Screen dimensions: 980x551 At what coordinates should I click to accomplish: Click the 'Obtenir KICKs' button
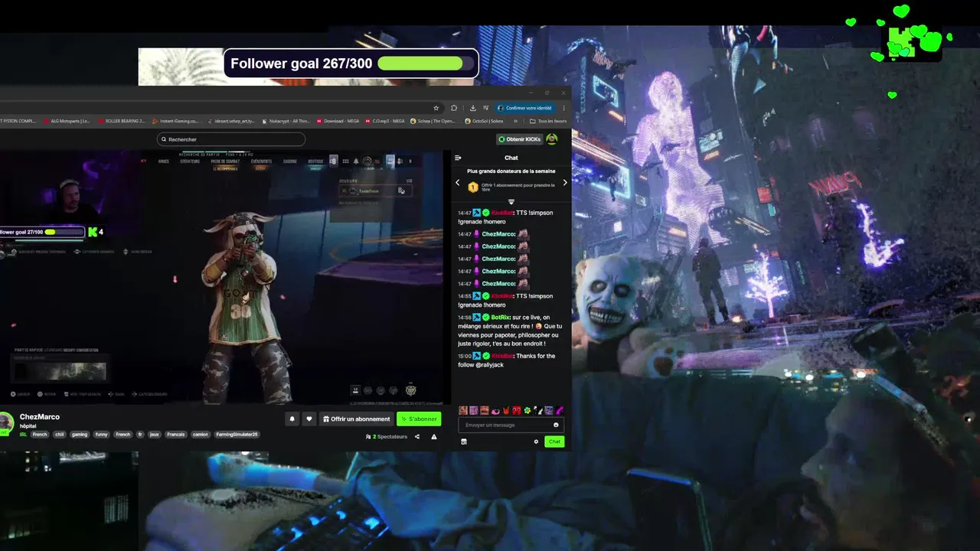point(519,139)
